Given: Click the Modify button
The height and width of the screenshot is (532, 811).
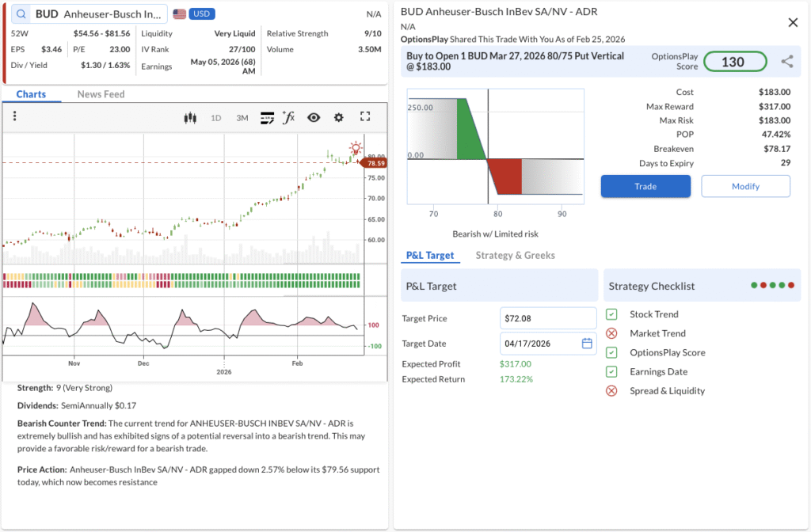Looking at the screenshot, I should point(745,186).
